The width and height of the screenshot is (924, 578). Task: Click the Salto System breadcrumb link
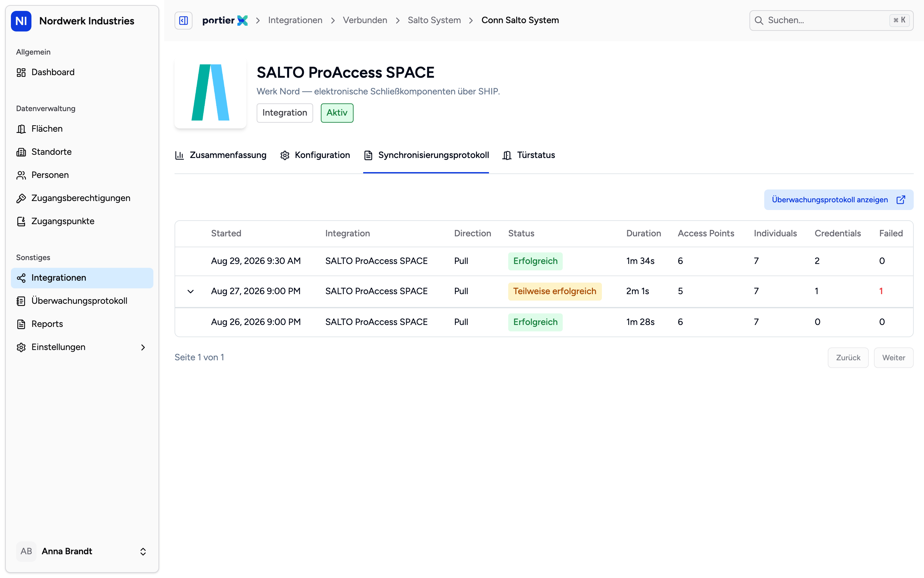coord(434,21)
